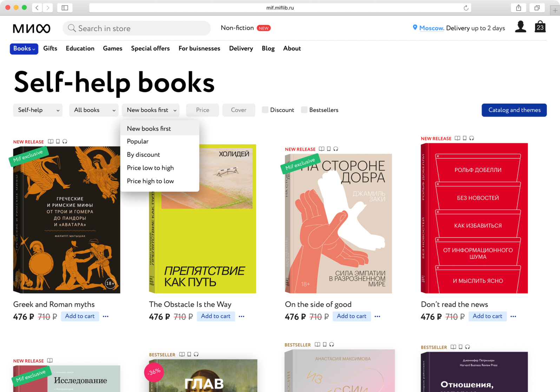The height and width of the screenshot is (392, 560).
Task: Open the Non-fiction NEW link
Action: pos(245,28)
